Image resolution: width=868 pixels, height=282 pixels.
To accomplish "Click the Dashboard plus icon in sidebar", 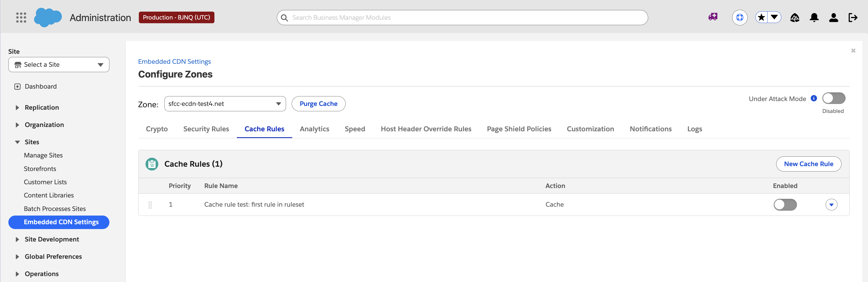I will (18, 87).
